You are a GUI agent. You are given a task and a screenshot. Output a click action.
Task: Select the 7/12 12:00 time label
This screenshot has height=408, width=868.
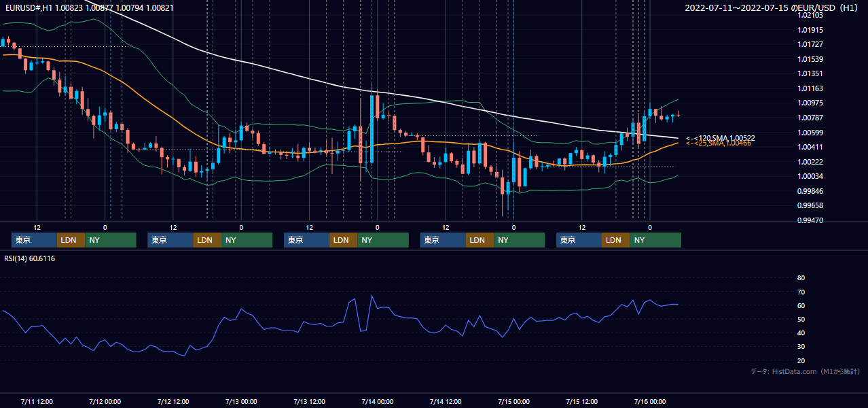pos(173,401)
